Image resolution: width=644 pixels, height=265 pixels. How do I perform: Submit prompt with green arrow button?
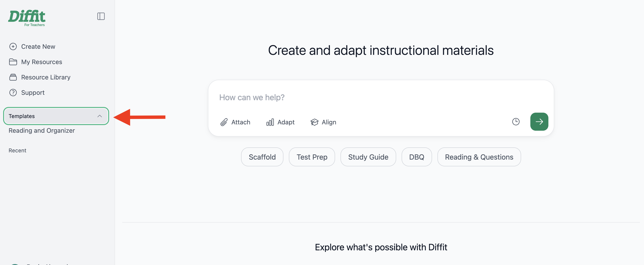539,122
